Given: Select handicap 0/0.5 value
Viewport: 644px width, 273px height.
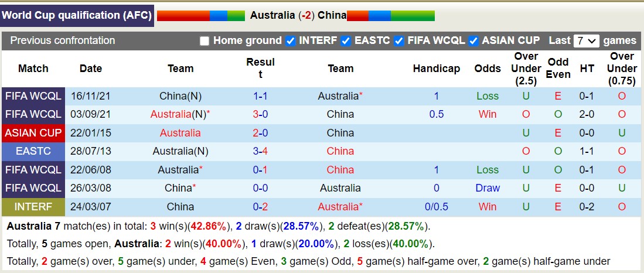Looking at the screenshot, I should 436,207.
